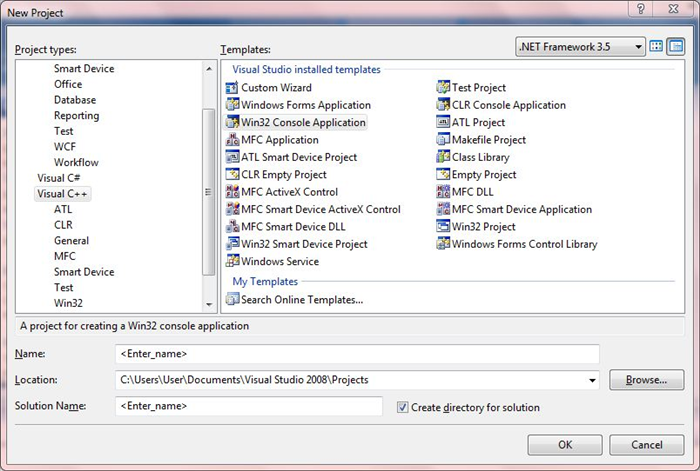Select General under Visual C++
700x471 pixels.
coord(71,241)
